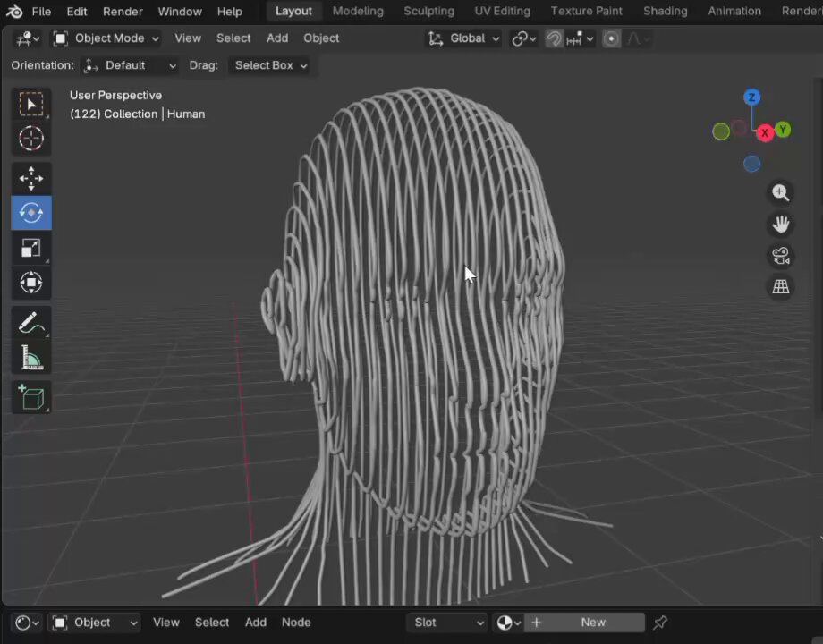Switch to the UV Editing workspace tab

503,11
